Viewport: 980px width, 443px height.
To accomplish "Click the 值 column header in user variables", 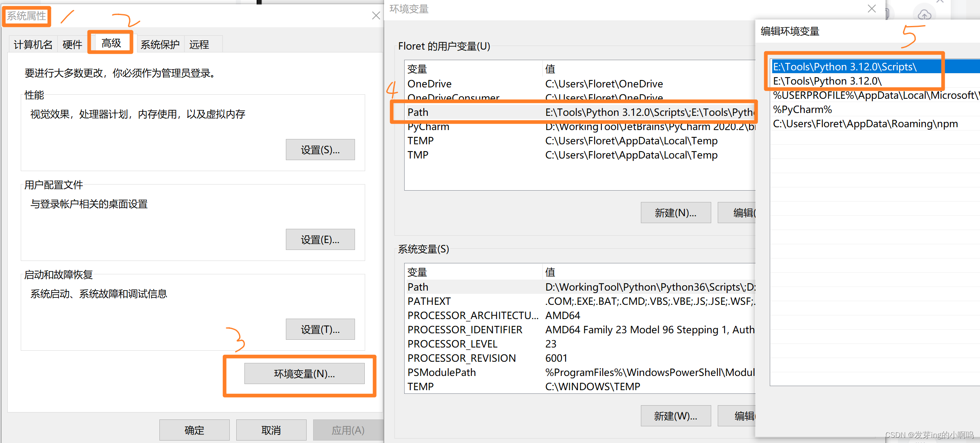I will click(x=649, y=69).
